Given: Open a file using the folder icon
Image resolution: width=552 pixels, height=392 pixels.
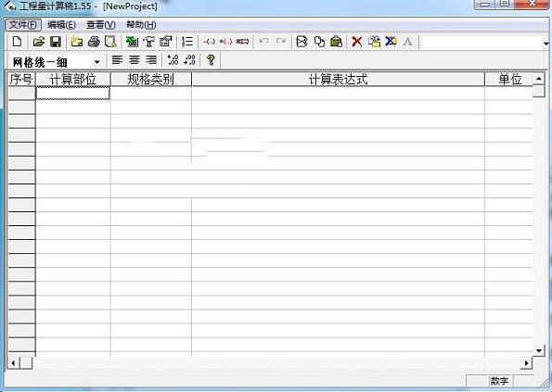Looking at the screenshot, I should point(39,42).
